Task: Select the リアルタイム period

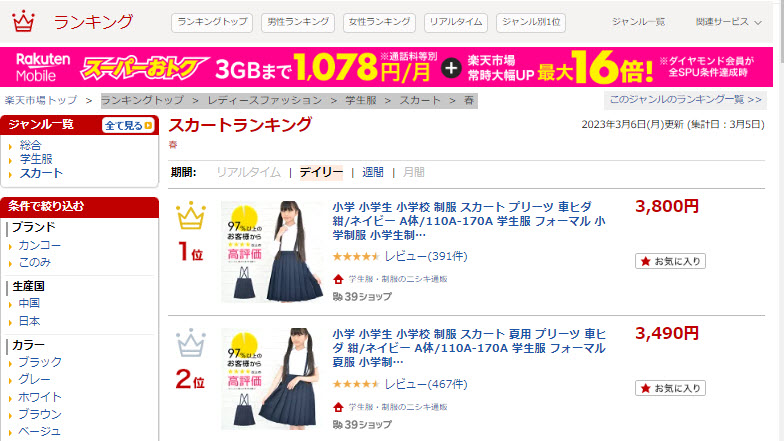Action: coord(248,172)
